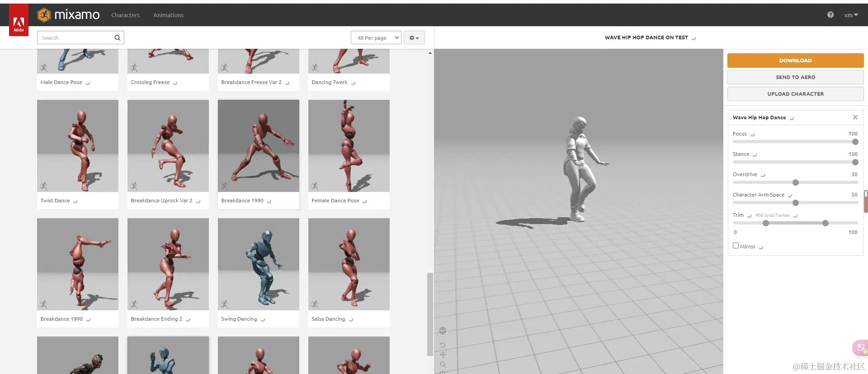The width and height of the screenshot is (868, 374).
Task: Click the "Crossleg Freeze" label
Action: pyautogui.click(x=150, y=82)
